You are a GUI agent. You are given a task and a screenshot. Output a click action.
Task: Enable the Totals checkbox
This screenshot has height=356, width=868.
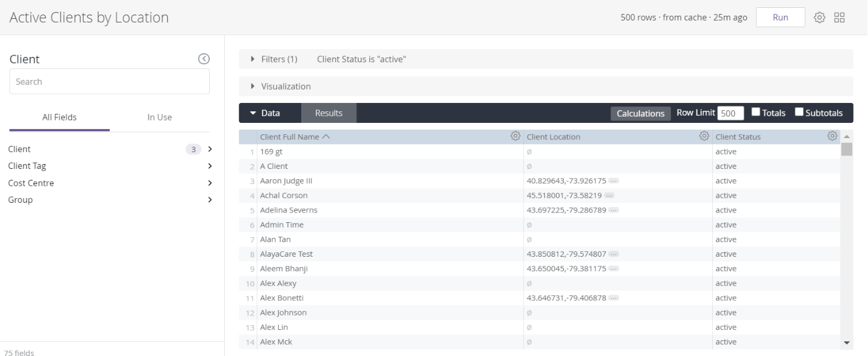pyautogui.click(x=756, y=112)
